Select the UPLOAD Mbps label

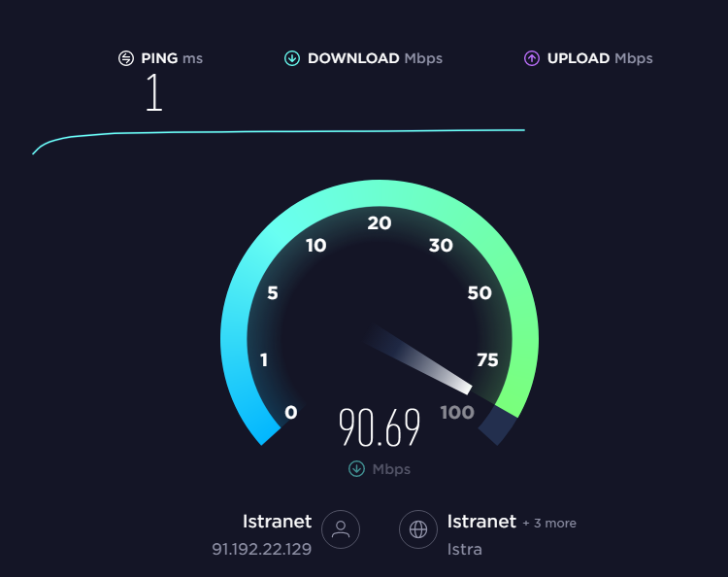coord(600,58)
